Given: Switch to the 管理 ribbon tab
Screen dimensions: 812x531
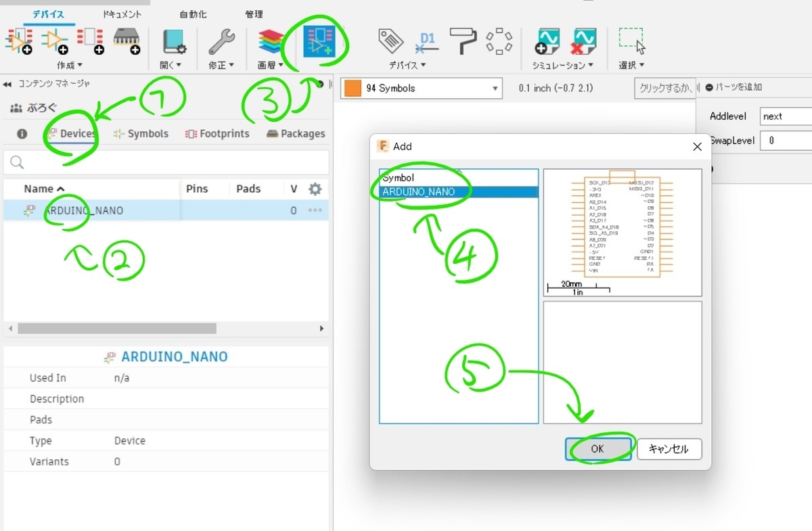Looking at the screenshot, I should click(x=254, y=14).
